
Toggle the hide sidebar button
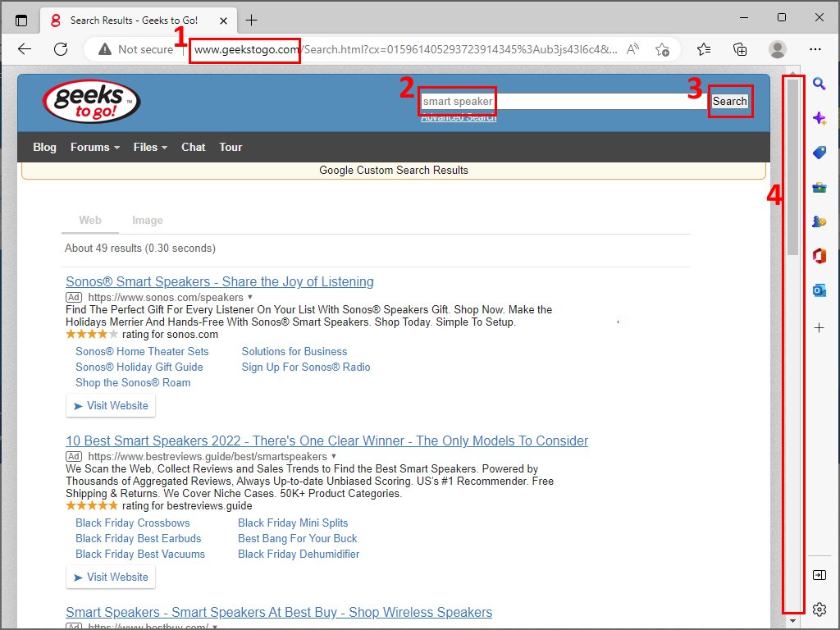819,575
